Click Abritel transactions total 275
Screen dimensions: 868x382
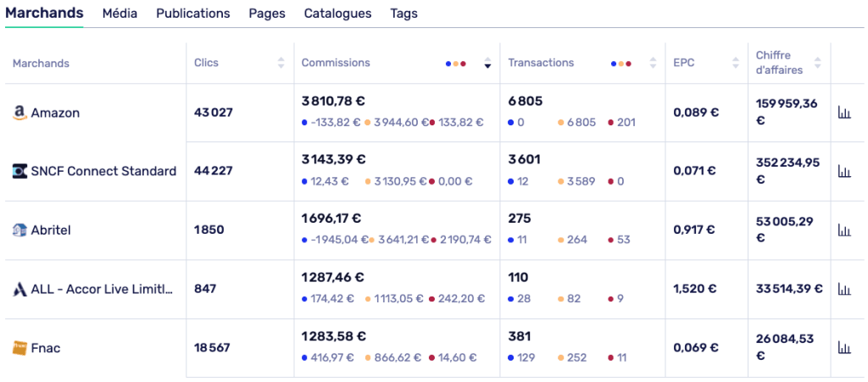tap(520, 219)
